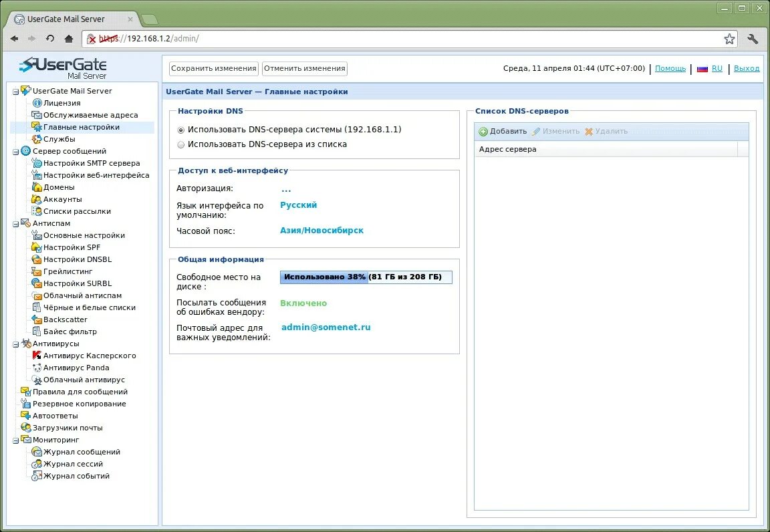
Task: Toggle Включено vendor error reporting
Action: pos(303,303)
